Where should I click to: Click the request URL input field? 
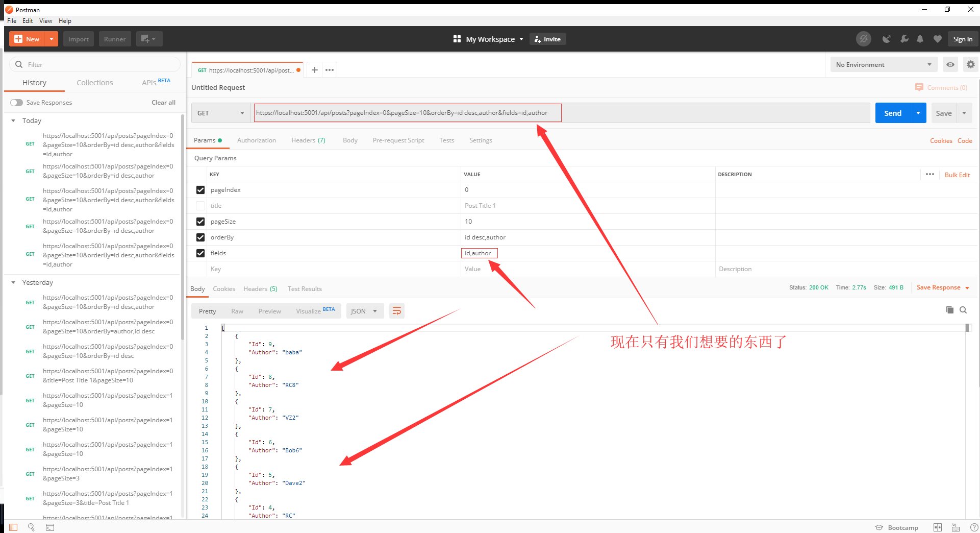click(x=561, y=113)
